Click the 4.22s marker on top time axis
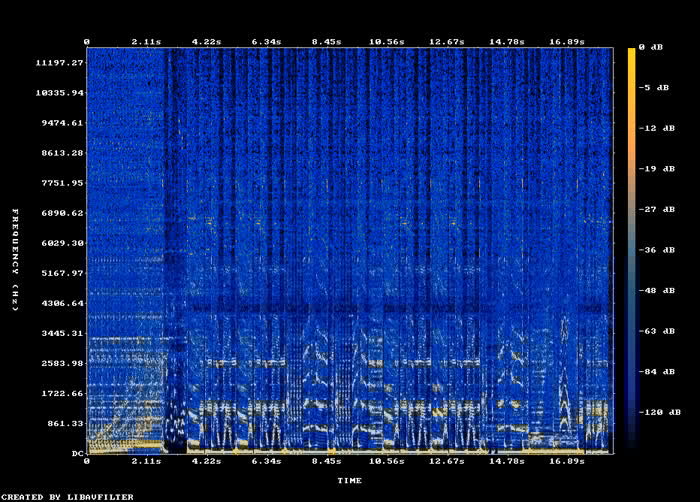 [206, 42]
